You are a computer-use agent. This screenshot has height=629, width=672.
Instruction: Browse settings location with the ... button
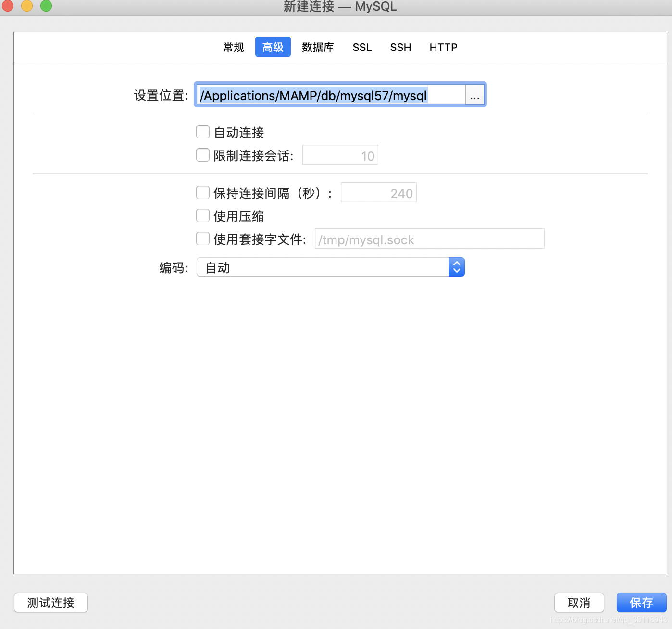pyautogui.click(x=474, y=95)
